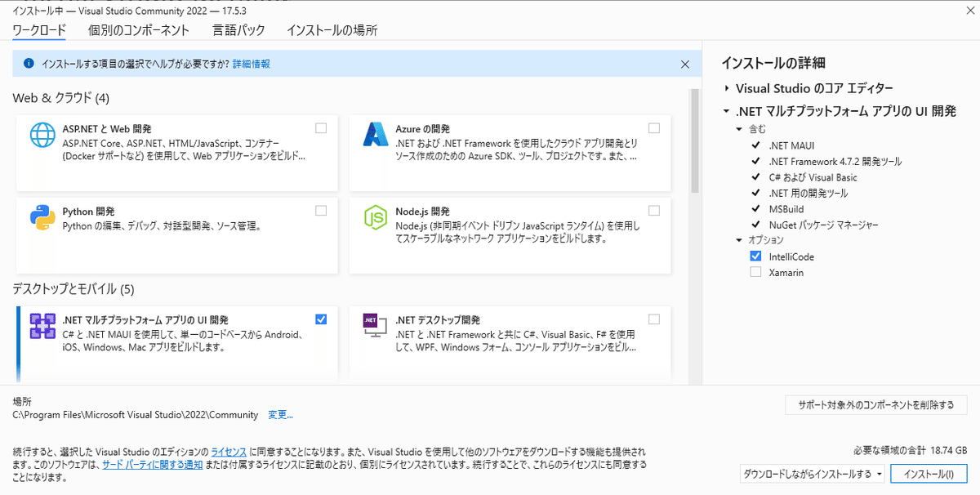980x495 pixels.
Task: Click the インストール(I) button
Action: tap(929, 474)
